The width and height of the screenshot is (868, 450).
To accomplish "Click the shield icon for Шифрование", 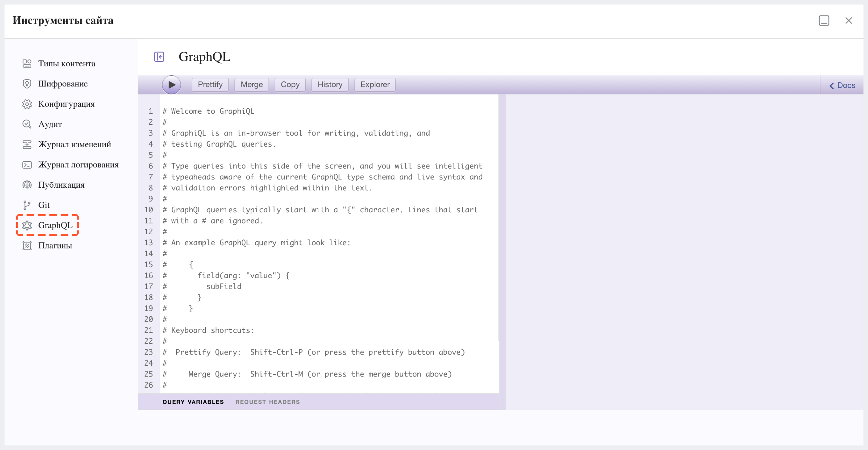I will click(x=27, y=84).
